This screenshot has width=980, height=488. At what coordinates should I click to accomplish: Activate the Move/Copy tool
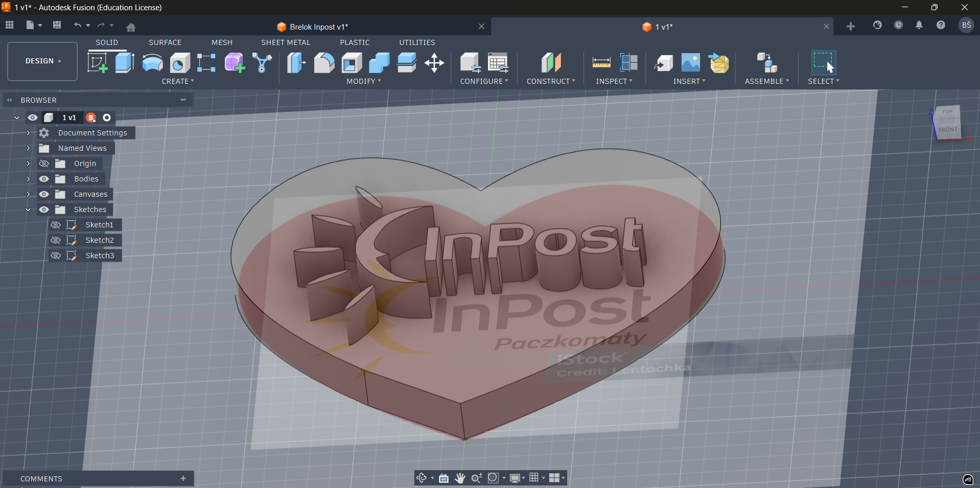click(x=434, y=63)
